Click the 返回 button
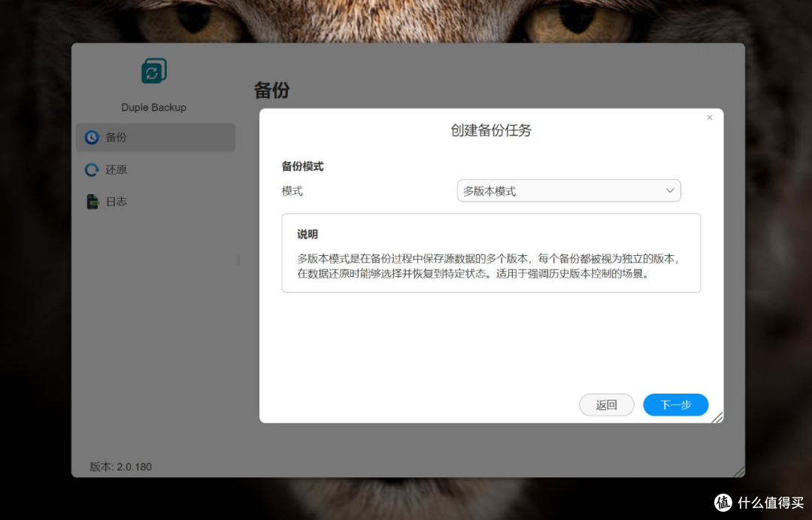 [607, 405]
